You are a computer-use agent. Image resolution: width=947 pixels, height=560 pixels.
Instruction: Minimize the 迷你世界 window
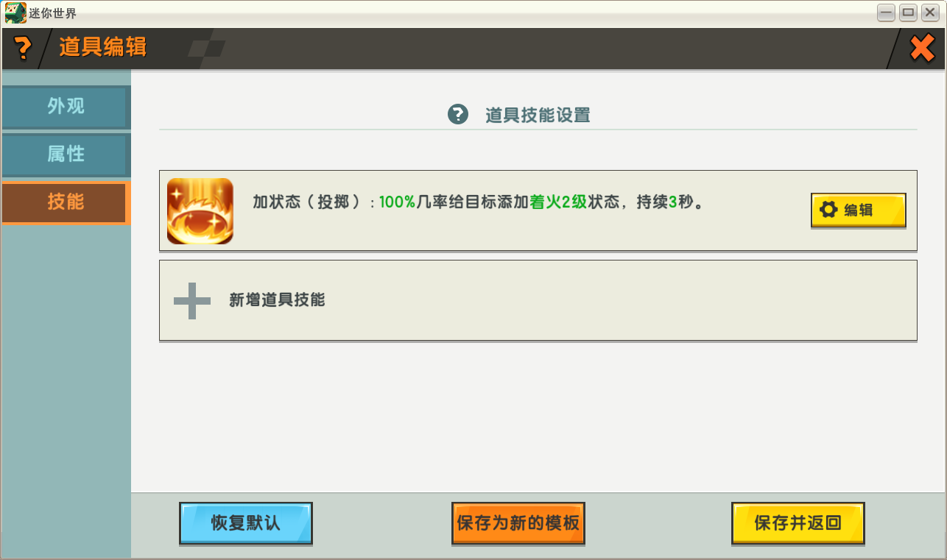click(x=886, y=13)
